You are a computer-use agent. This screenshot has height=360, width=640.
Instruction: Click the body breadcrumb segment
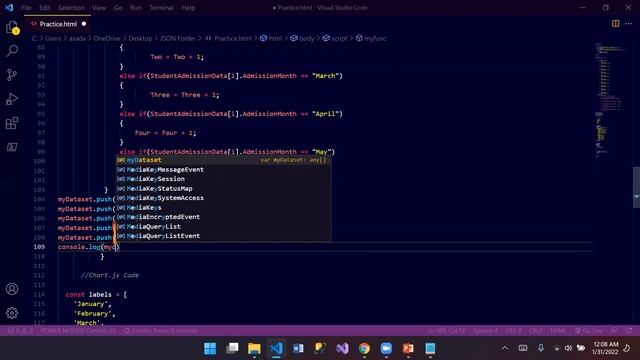307,38
